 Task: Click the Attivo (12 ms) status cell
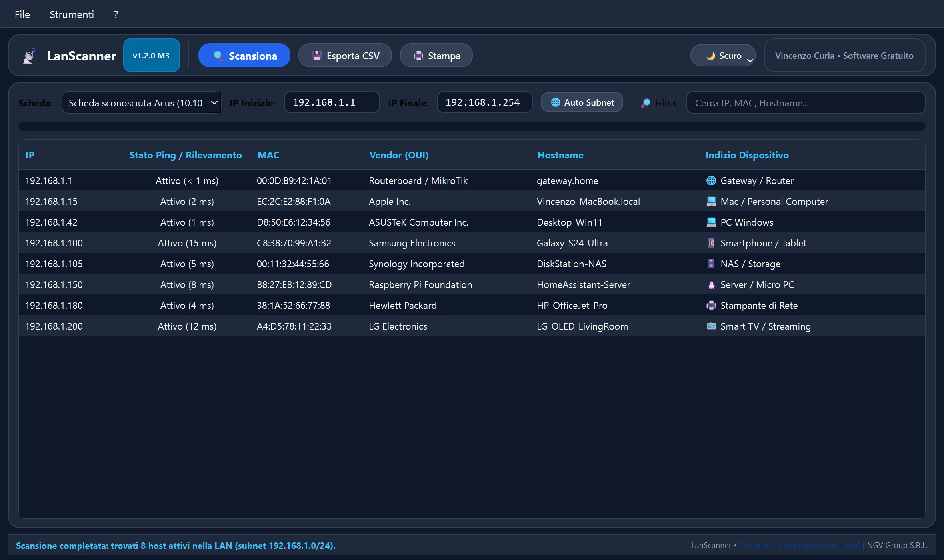187,326
